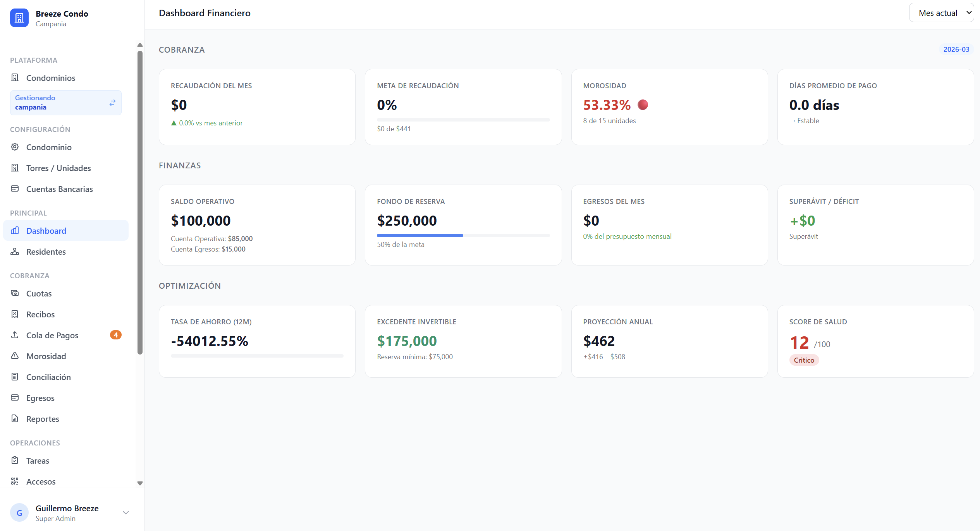
Task: Click the Morosidad warning triangle icon
Action: 15,356
